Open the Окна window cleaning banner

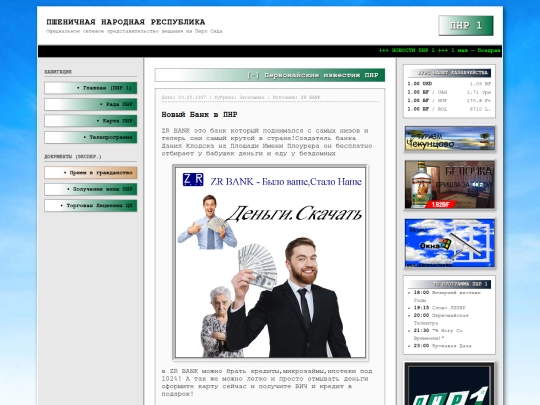coord(450,243)
